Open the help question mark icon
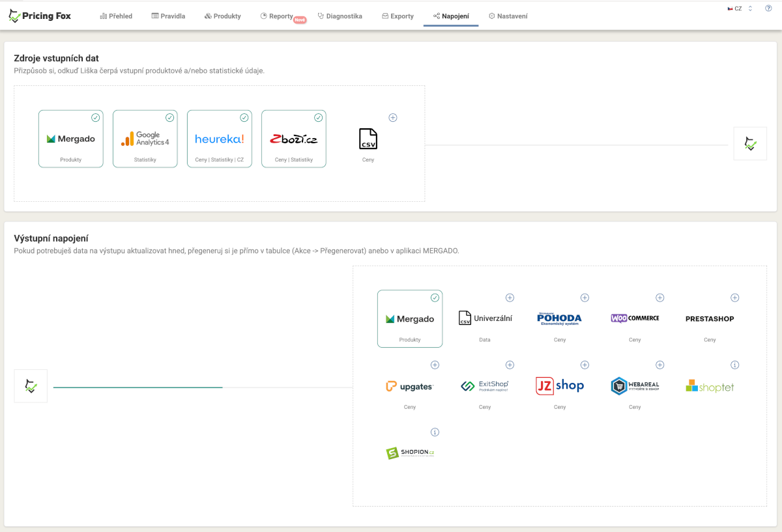Viewport: 782px width, 532px height. (x=768, y=8)
